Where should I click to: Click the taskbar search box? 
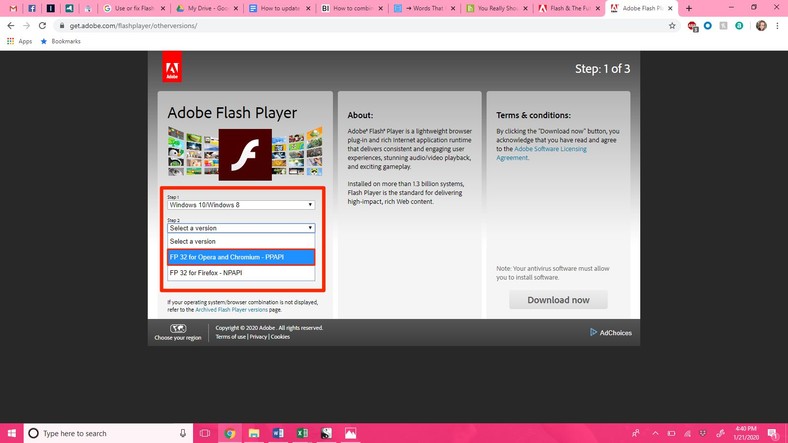click(108, 433)
